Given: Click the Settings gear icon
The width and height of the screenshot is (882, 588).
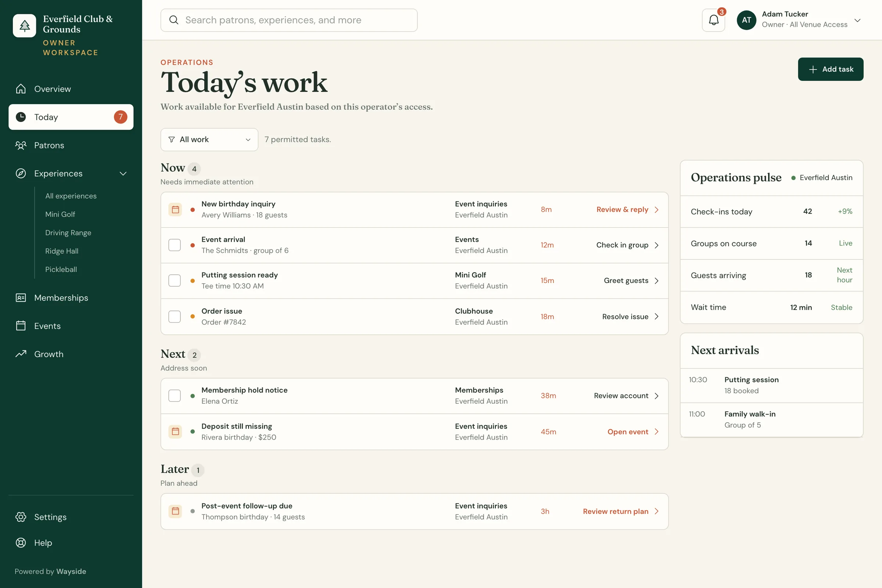Looking at the screenshot, I should 21,517.
